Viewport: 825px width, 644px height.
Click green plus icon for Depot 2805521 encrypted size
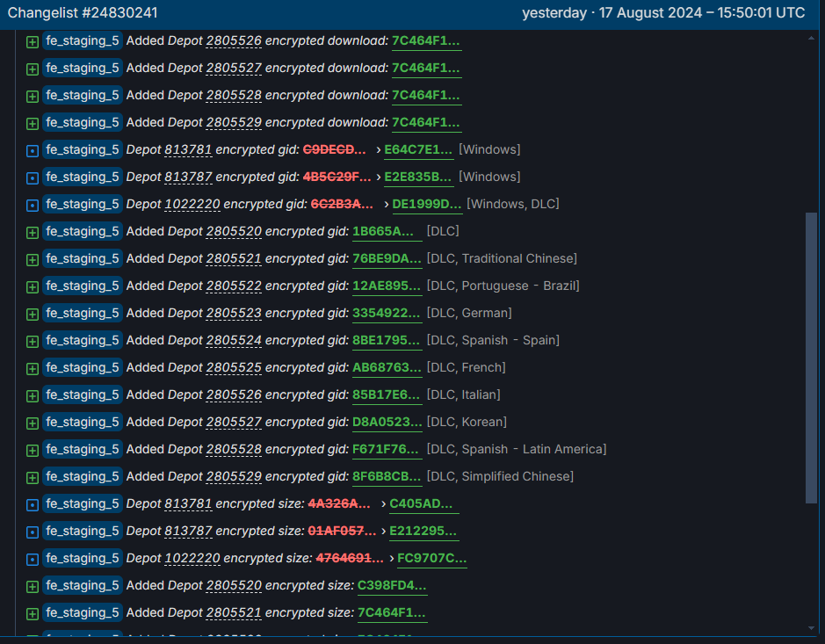click(33, 614)
